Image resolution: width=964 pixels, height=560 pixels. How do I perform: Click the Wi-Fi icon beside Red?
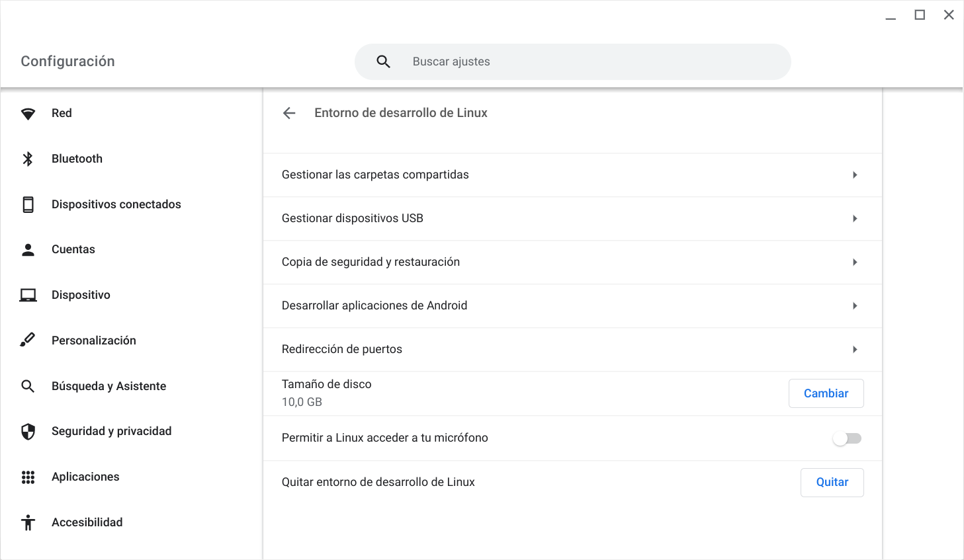click(28, 114)
